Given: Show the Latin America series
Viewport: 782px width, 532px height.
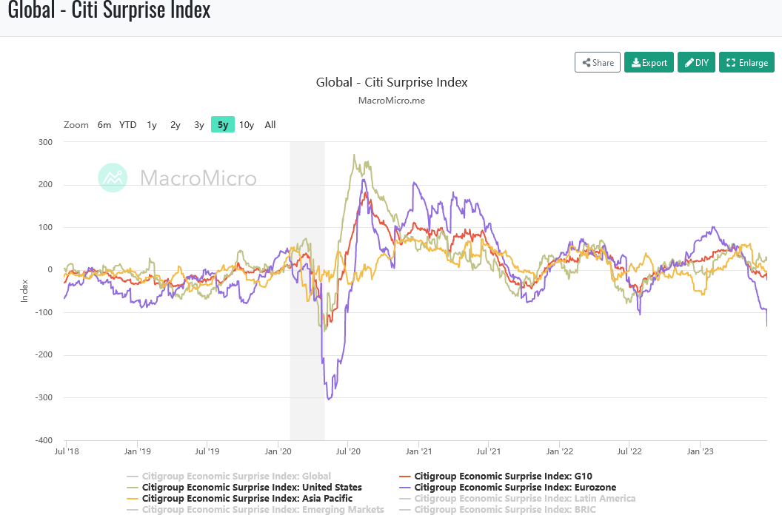Looking at the screenshot, I should (524, 499).
